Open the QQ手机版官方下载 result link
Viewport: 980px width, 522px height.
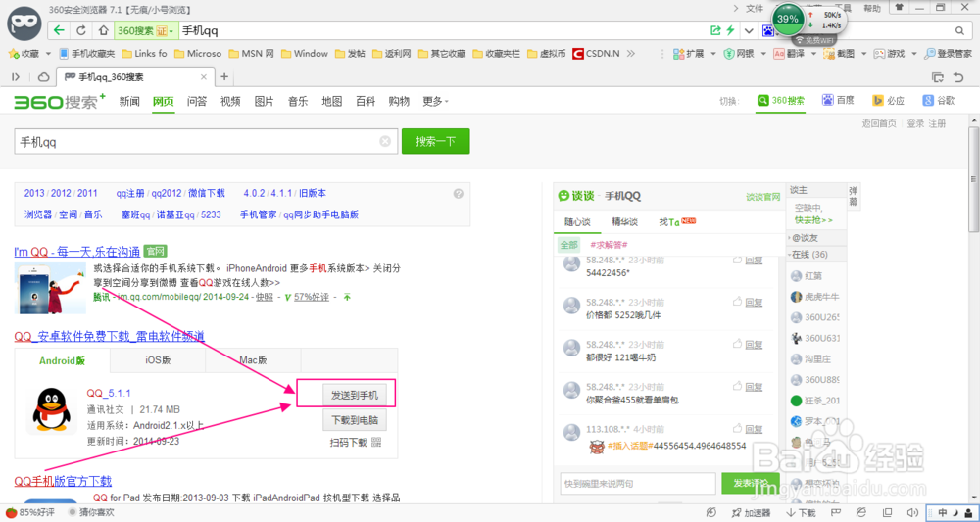tap(63, 481)
